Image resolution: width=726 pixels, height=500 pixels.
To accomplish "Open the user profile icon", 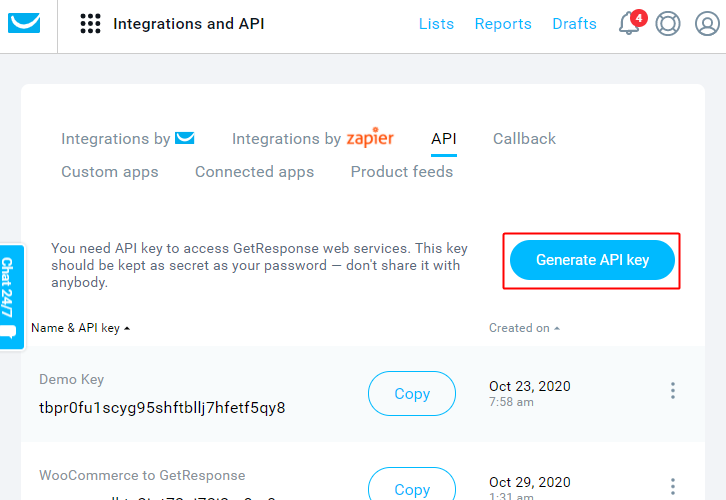I will coord(707,24).
